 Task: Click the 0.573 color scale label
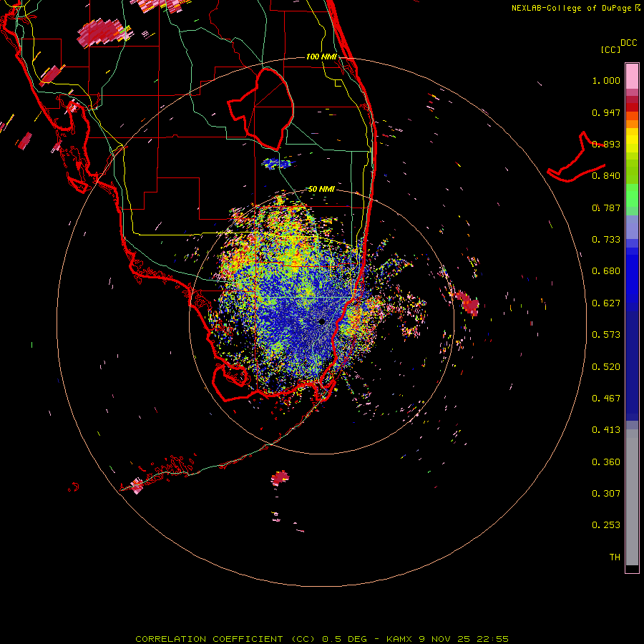(x=606, y=335)
